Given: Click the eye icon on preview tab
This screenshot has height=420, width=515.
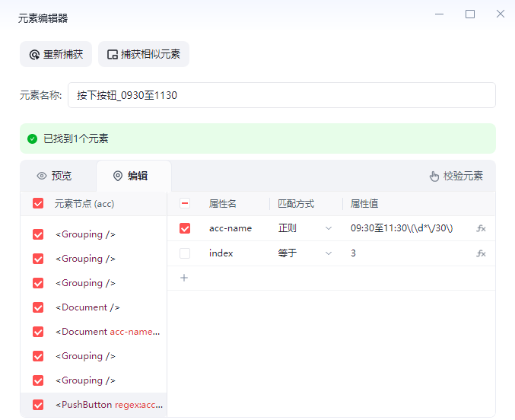Looking at the screenshot, I should click(42, 176).
